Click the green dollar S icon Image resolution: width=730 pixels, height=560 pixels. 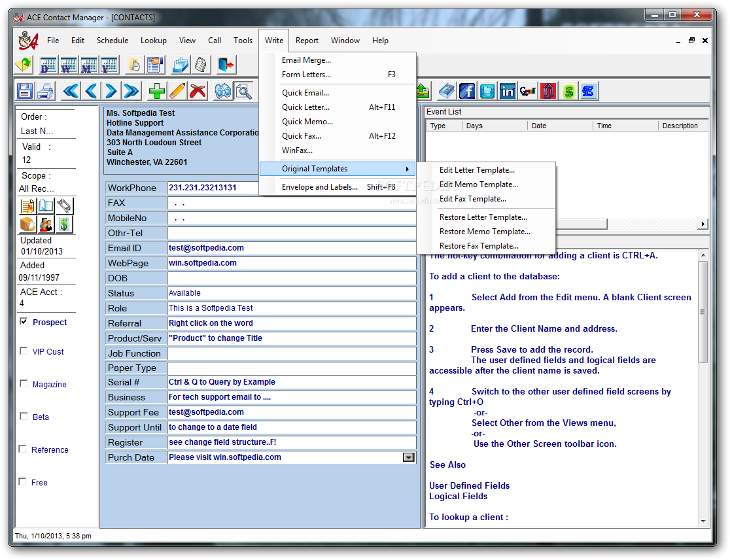[x=568, y=91]
